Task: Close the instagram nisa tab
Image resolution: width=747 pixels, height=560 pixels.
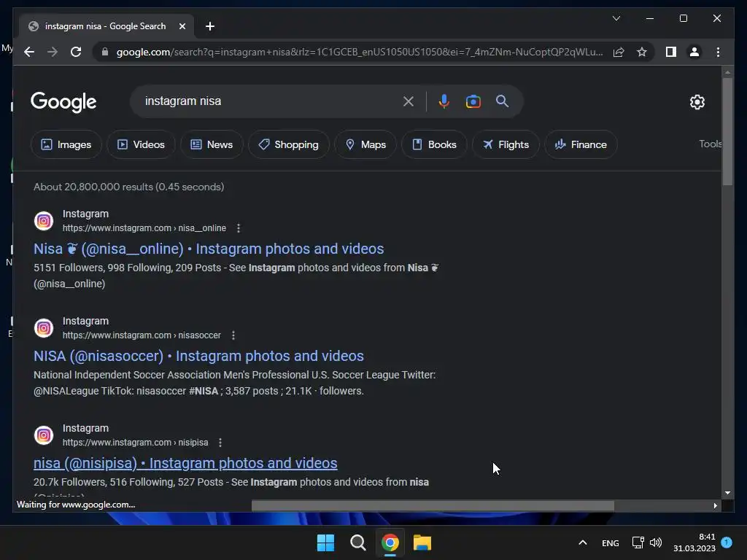Action: coord(182,26)
